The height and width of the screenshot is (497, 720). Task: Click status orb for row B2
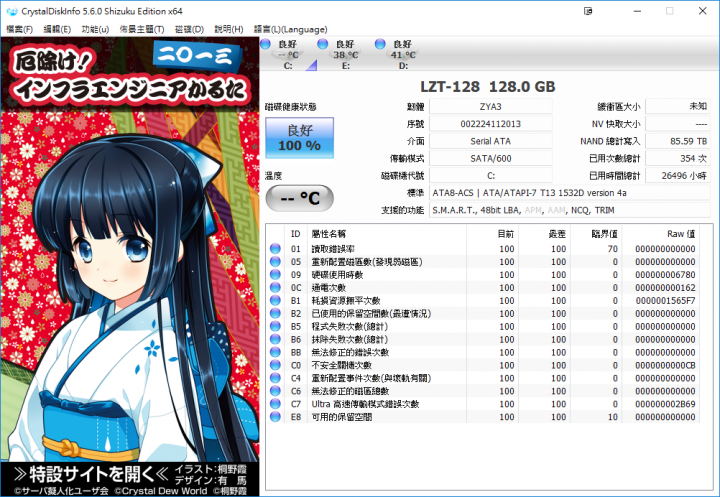tap(276, 313)
